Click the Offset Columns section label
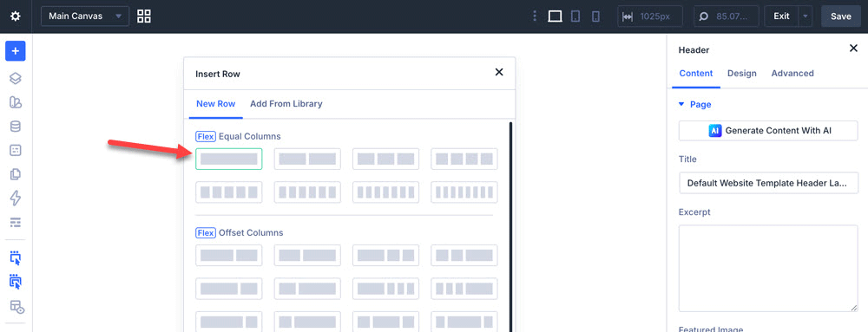 (x=251, y=232)
